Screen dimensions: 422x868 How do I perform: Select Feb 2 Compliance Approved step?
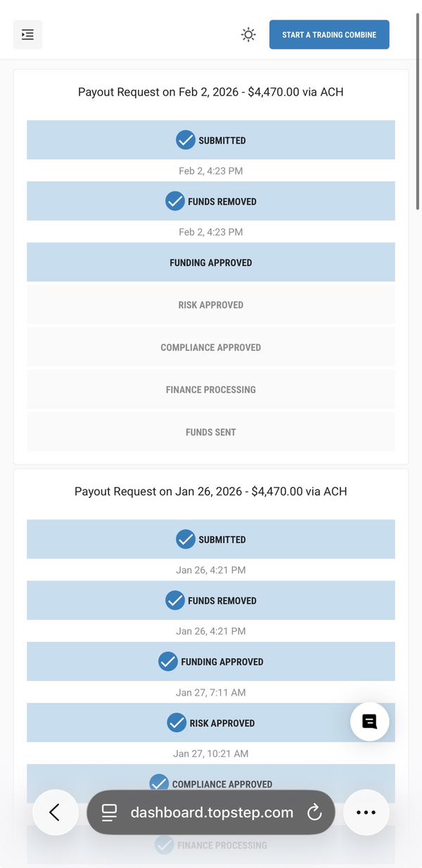point(210,347)
